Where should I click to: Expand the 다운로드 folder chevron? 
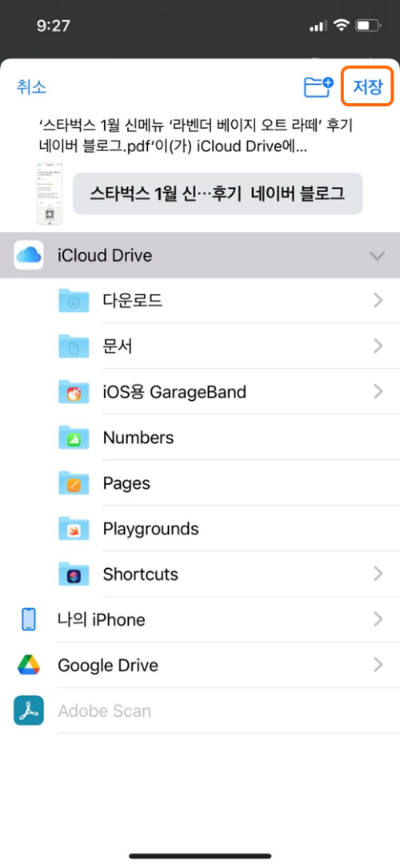pos(378,300)
